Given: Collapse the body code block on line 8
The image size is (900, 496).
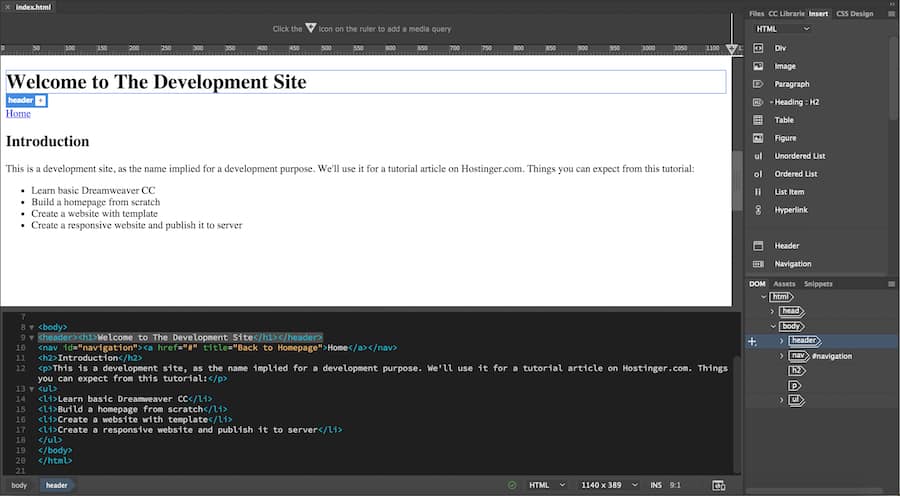Looking at the screenshot, I should pos(30,326).
